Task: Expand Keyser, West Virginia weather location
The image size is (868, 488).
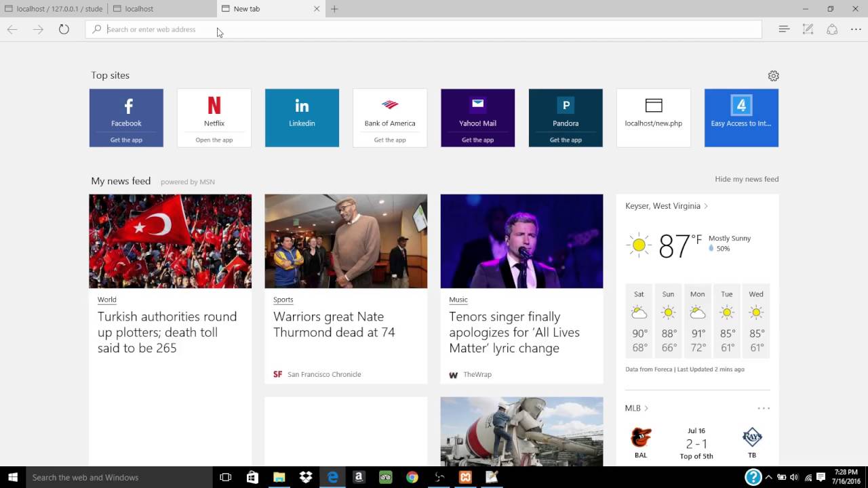Action: point(667,206)
